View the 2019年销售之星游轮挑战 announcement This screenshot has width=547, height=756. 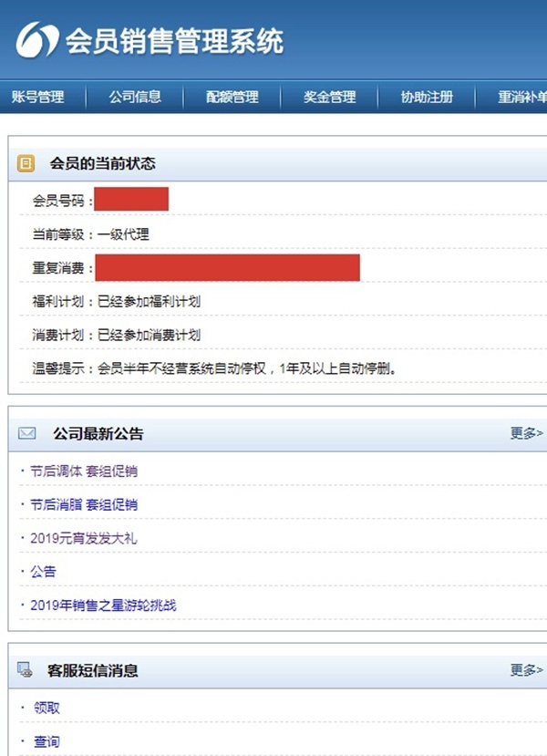tap(102, 605)
